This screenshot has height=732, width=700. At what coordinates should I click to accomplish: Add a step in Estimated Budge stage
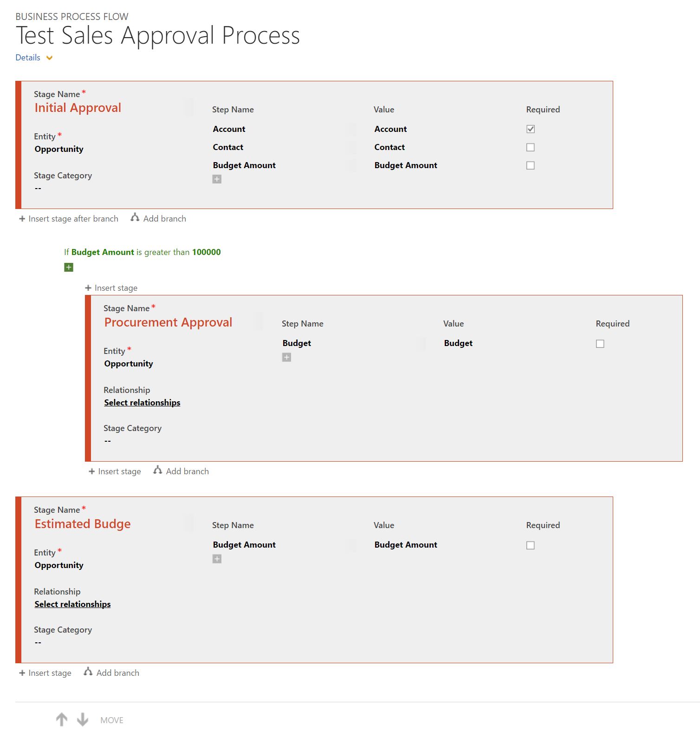(217, 559)
